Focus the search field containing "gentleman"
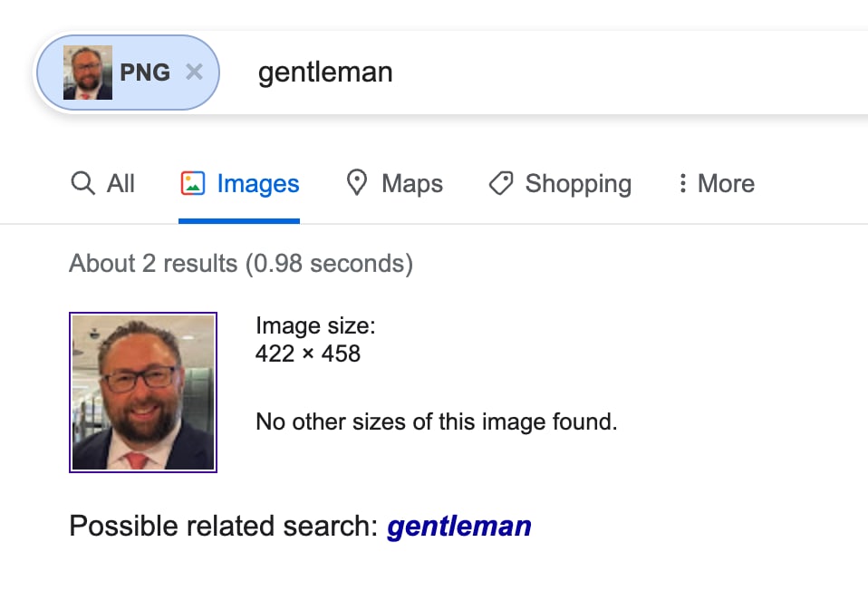868x591 pixels. click(554, 73)
